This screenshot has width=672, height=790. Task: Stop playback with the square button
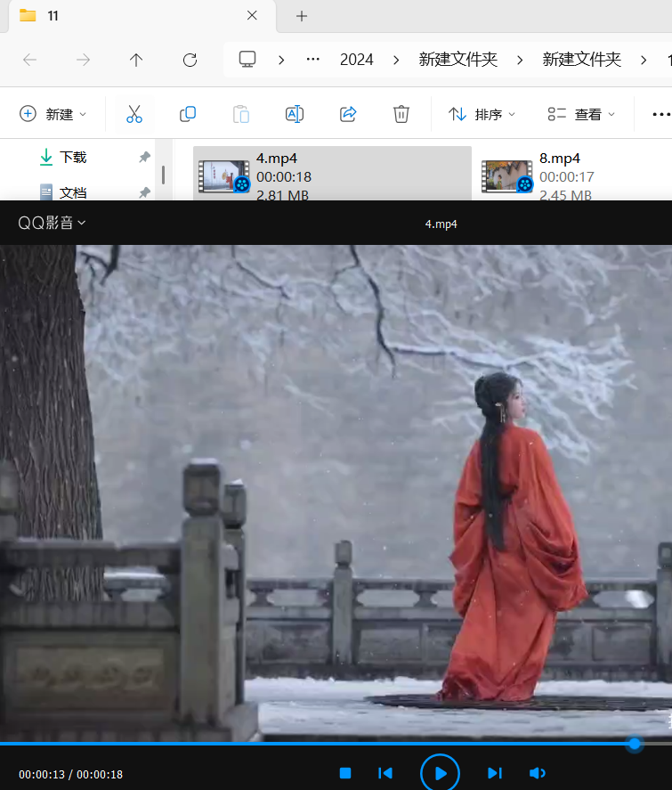click(345, 773)
